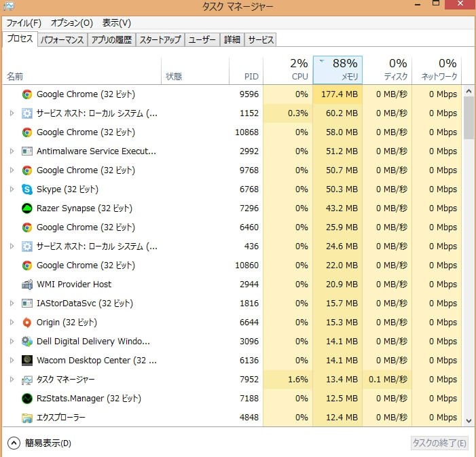This screenshot has width=476, height=457.
Task: Switch to the ユーザー tab
Action: tap(202, 40)
